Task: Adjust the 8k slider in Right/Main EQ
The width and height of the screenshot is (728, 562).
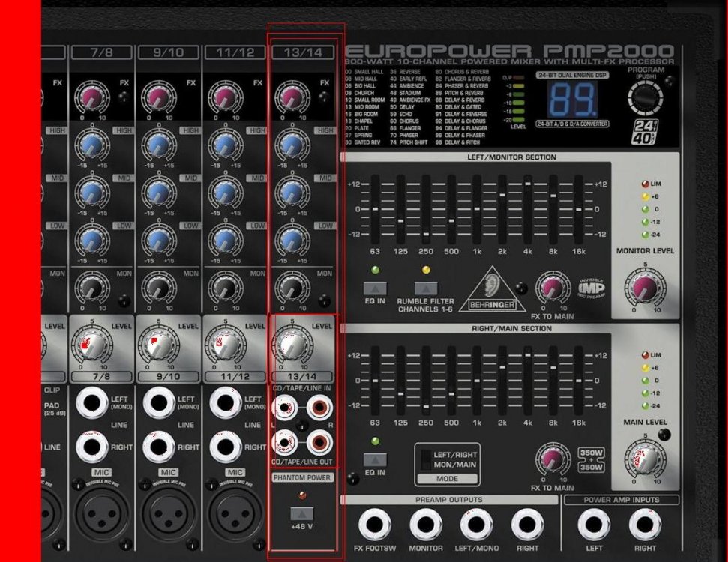Action: tap(553, 381)
